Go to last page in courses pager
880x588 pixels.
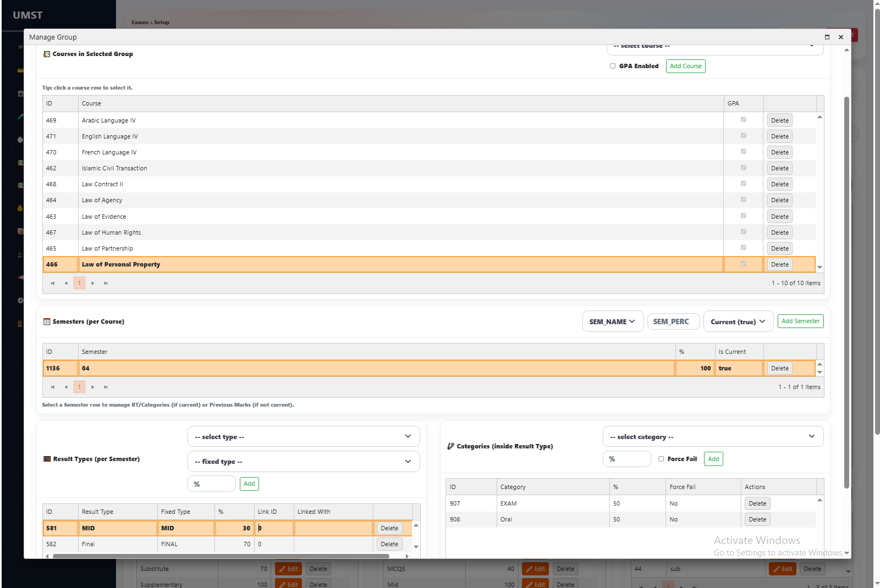(x=106, y=283)
